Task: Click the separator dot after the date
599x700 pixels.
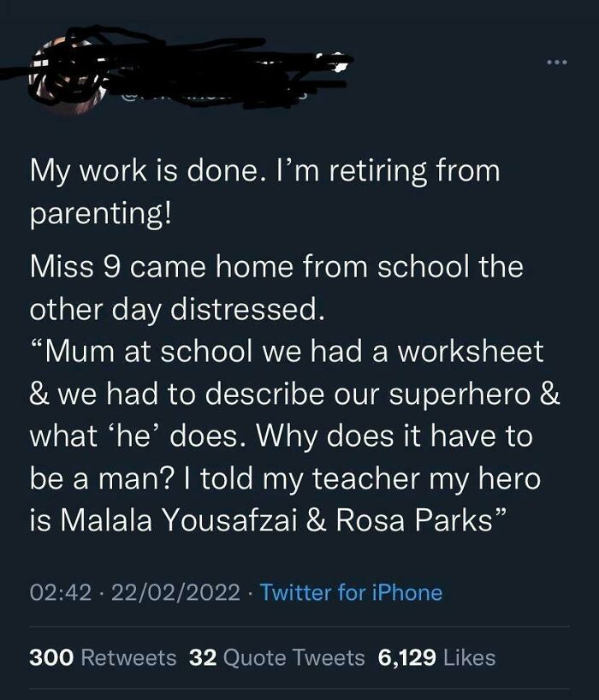Action: (250, 590)
